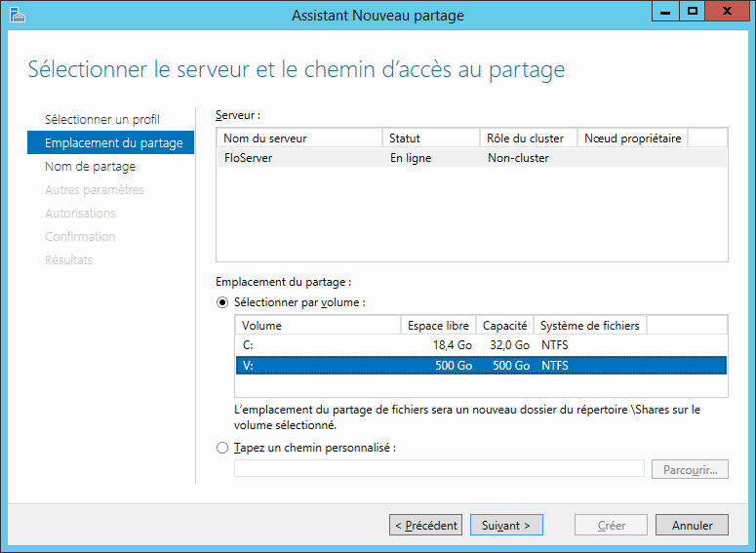Sort by 'Nom du serveur' column header
Screen dimensions: 756x553
(298, 138)
